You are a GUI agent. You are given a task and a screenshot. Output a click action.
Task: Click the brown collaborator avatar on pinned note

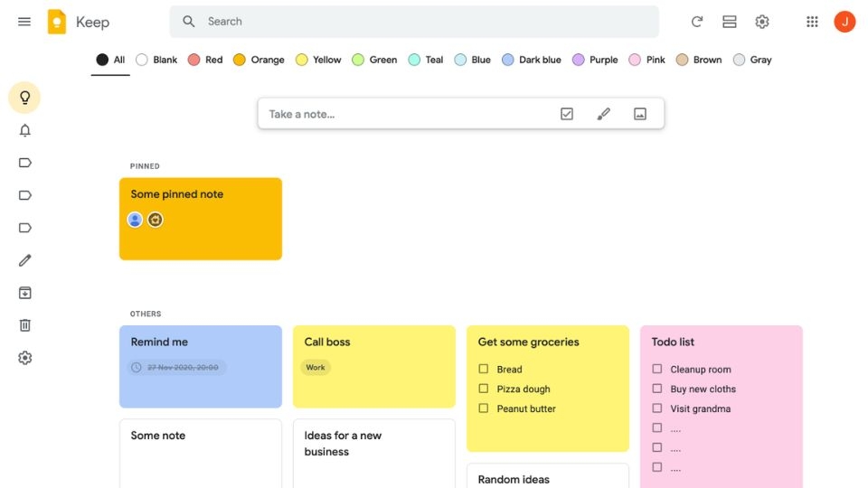point(155,220)
